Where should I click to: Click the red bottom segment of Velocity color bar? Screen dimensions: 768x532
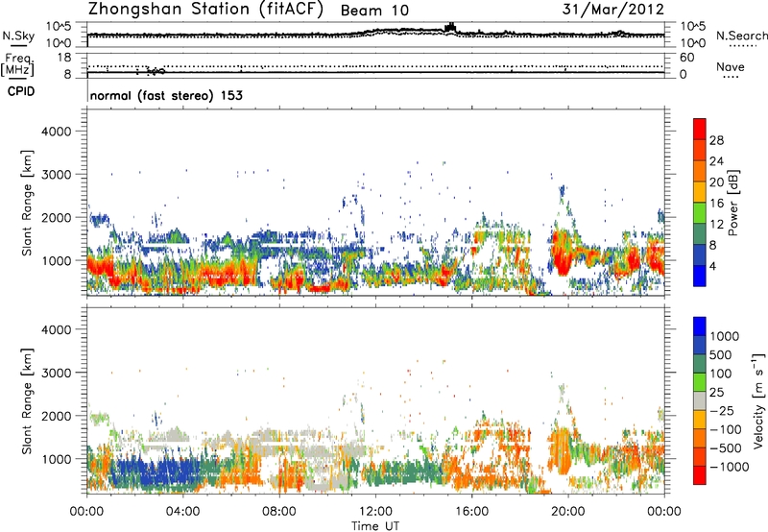coord(700,475)
